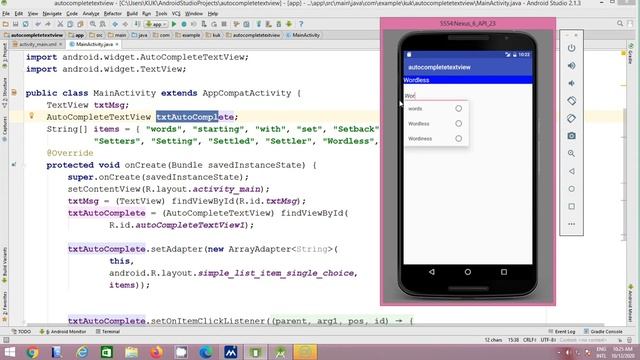The width and height of the screenshot is (640, 360).
Task: Click 'autocompletetextview' project breadcrumb
Action: pyautogui.click(x=33, y=35)
